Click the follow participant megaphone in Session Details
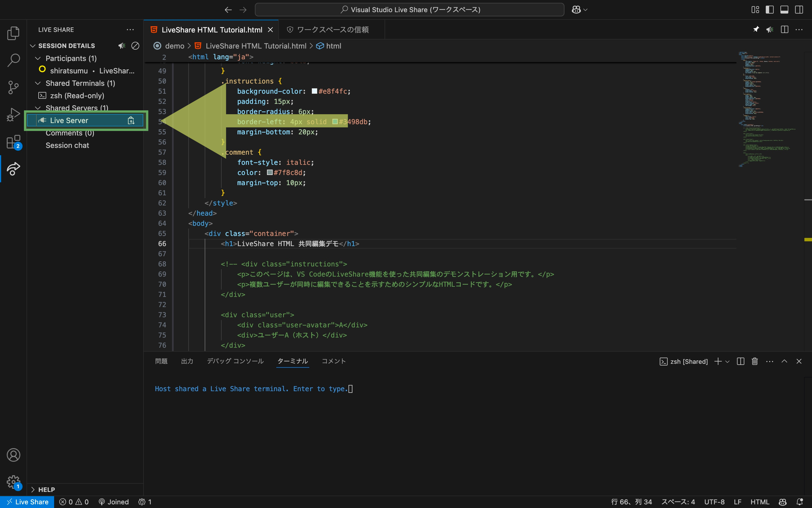 pyautogui.click(x=122, y=46)
